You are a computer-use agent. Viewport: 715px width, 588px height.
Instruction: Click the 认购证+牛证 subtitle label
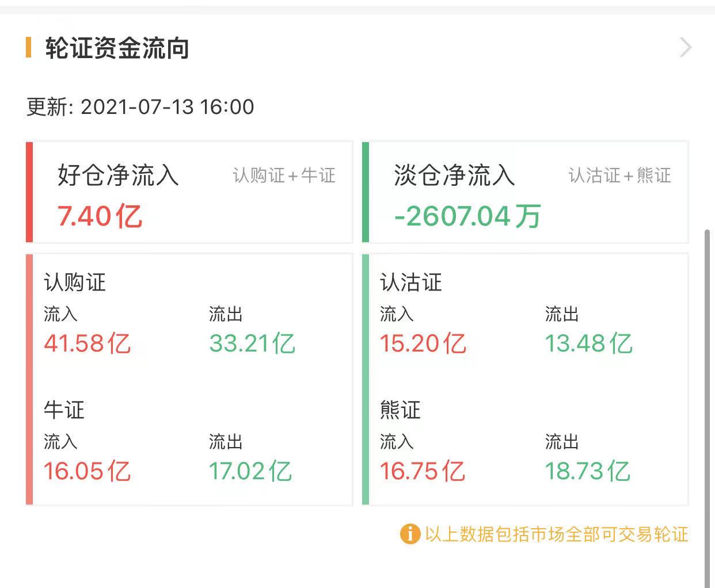(284, 175)
